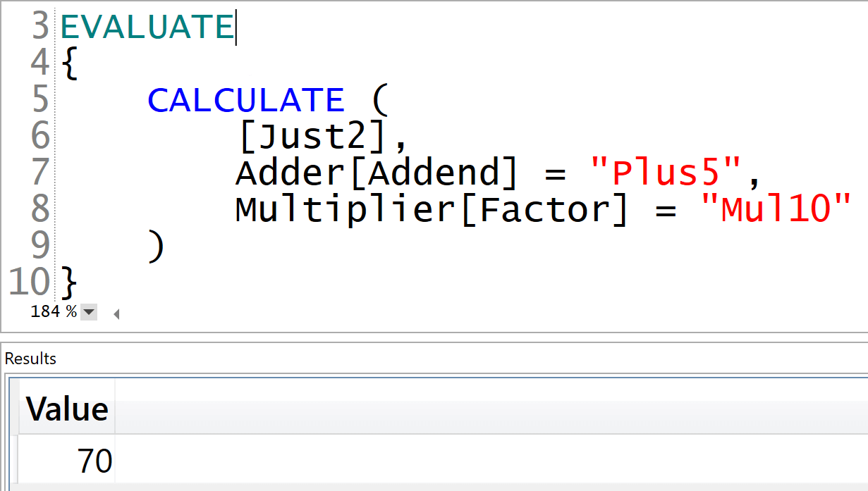868x491 pixels.
Task: Click line number 3 in the gutter
Action: tap(41, 27)
